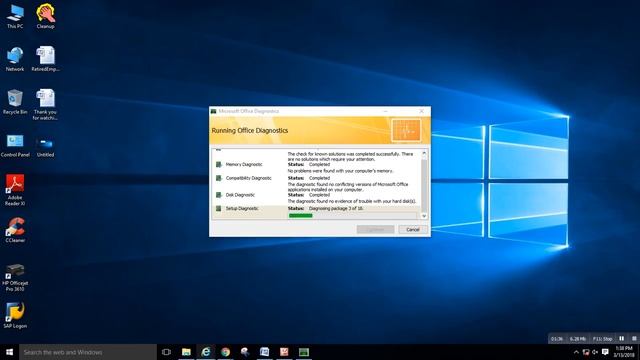Open This PC desktop icon
The width and height of the screenshot is (640, 360).
pos(15,17)
